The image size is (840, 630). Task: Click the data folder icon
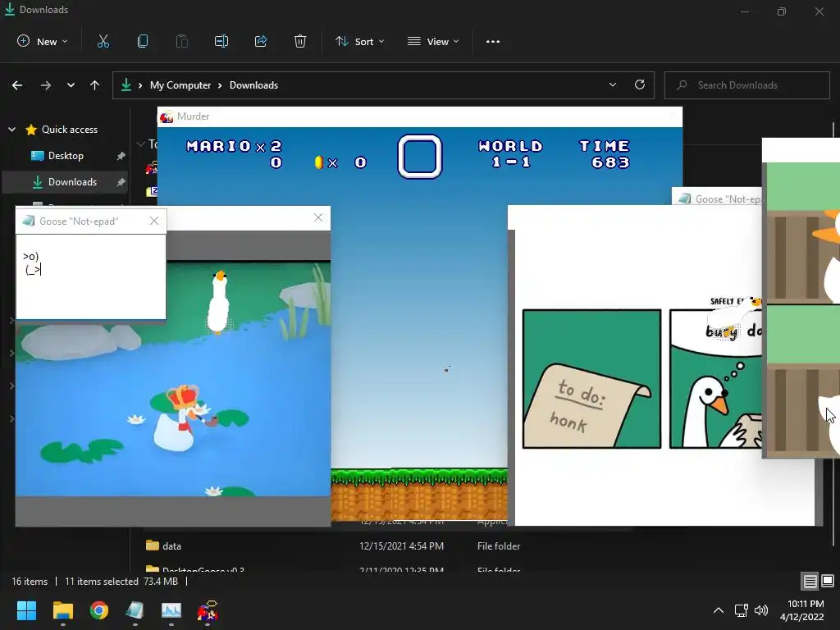(x=153, y=546)
